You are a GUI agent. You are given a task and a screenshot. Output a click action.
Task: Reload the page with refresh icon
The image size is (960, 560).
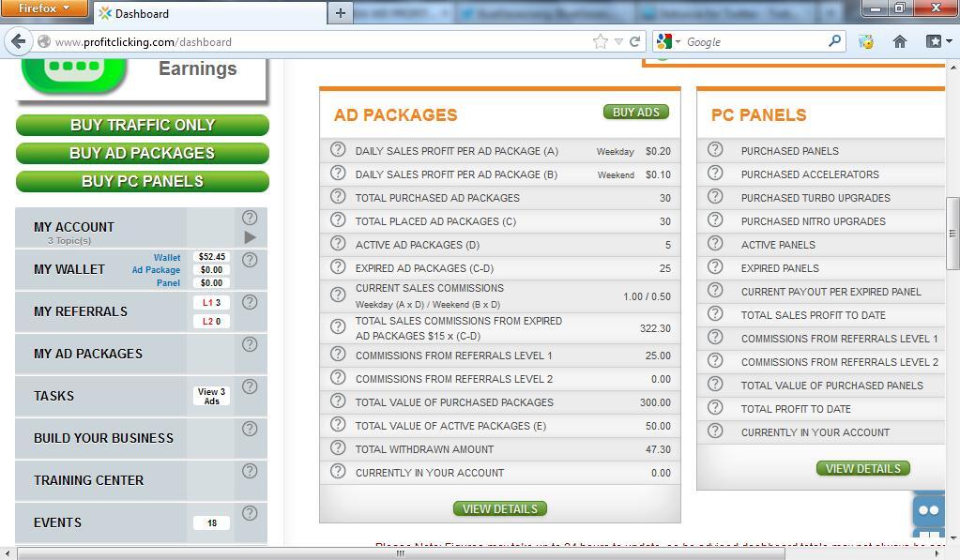click(x=635, y=41)
